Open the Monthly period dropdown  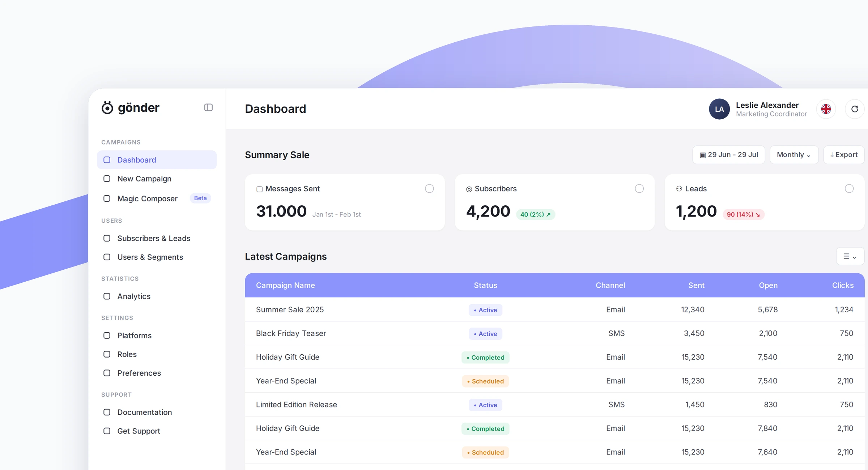pyautogui.click(x=794, y=155)
